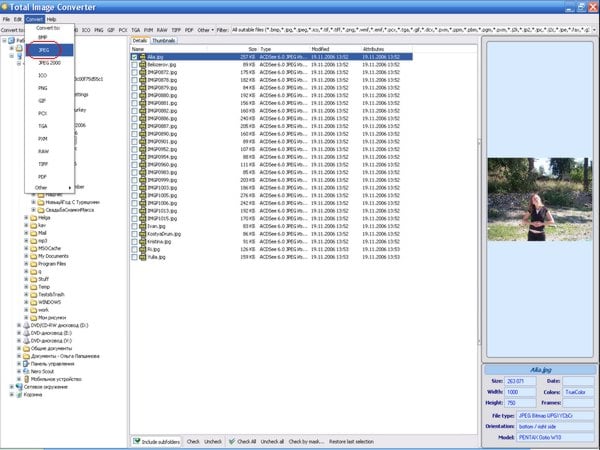Viewport: 600px width, 450px height.
Task: Switch to the Thumbnails tab
Action: pos(163,41)
